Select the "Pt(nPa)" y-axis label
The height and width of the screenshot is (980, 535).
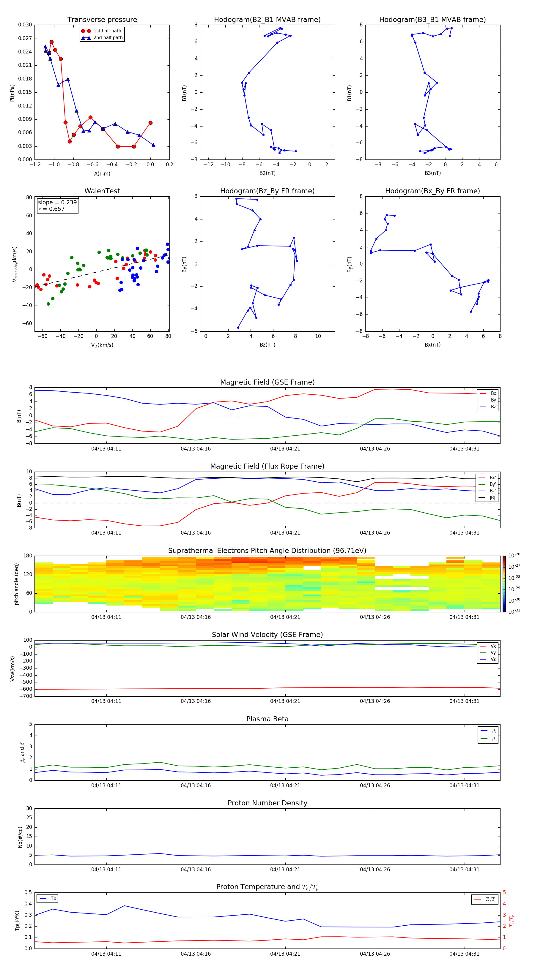(12, 92)
